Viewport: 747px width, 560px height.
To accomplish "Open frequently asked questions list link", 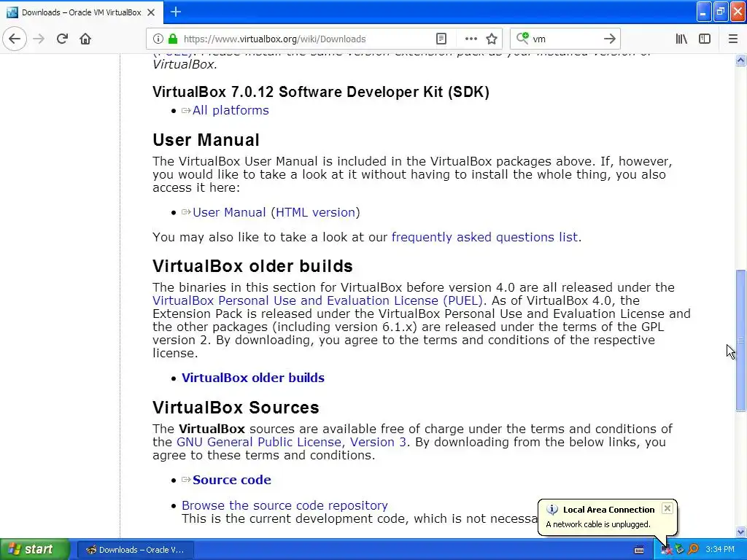I will 484,237.
